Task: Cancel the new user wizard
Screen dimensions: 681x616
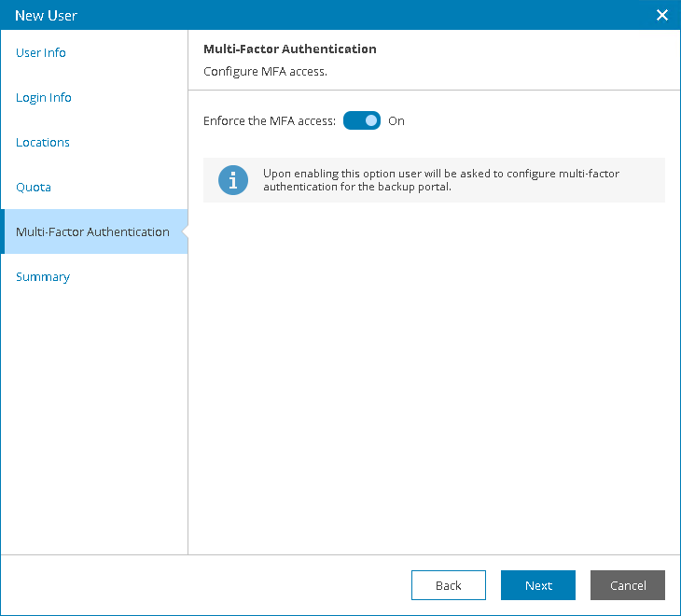Action: [x=628, y=585]
